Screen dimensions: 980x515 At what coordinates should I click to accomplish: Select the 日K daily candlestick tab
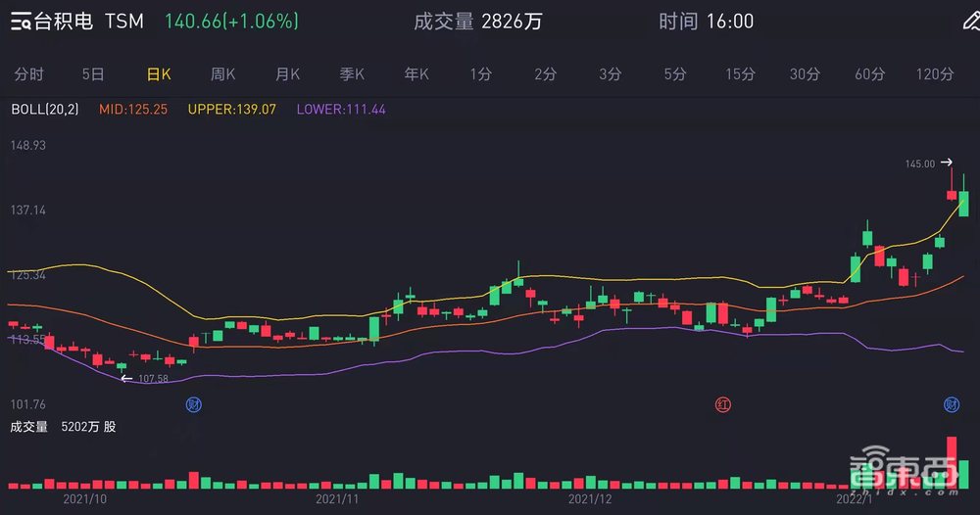(158, 73)
